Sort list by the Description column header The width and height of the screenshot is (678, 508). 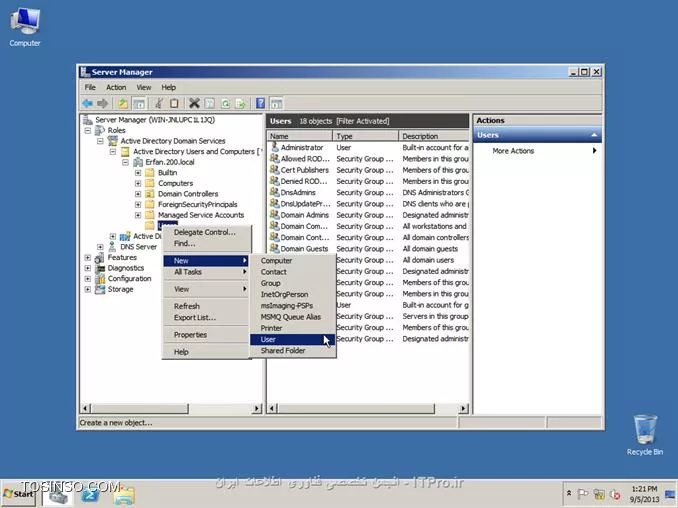[434, 136]
